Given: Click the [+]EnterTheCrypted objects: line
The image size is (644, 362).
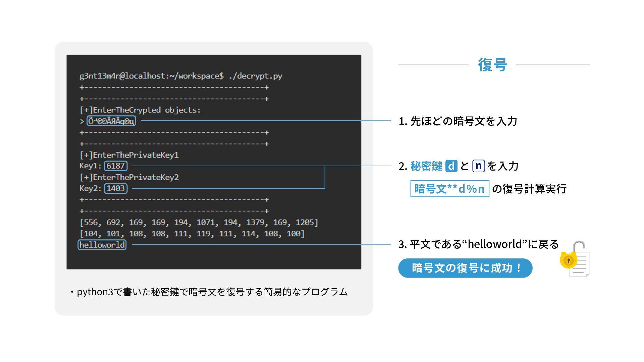Looking at the screenshot, I should pyautogui.click(x=140, y=110).
